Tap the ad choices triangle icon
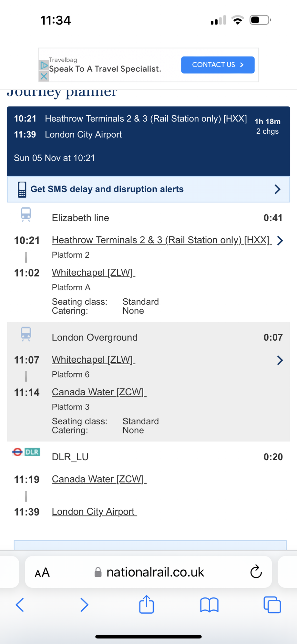This screenshot has width=297, height=644. point(44,65)
